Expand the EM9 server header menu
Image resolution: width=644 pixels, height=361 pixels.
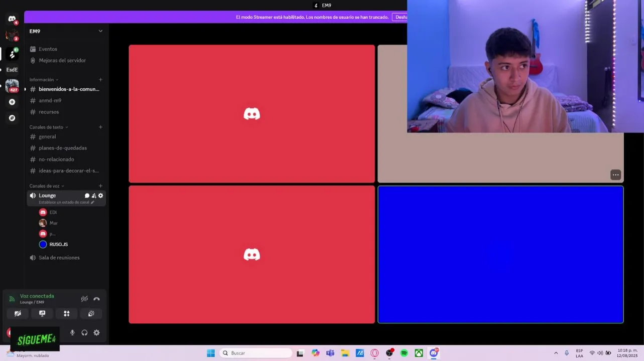tap(66, 31)
